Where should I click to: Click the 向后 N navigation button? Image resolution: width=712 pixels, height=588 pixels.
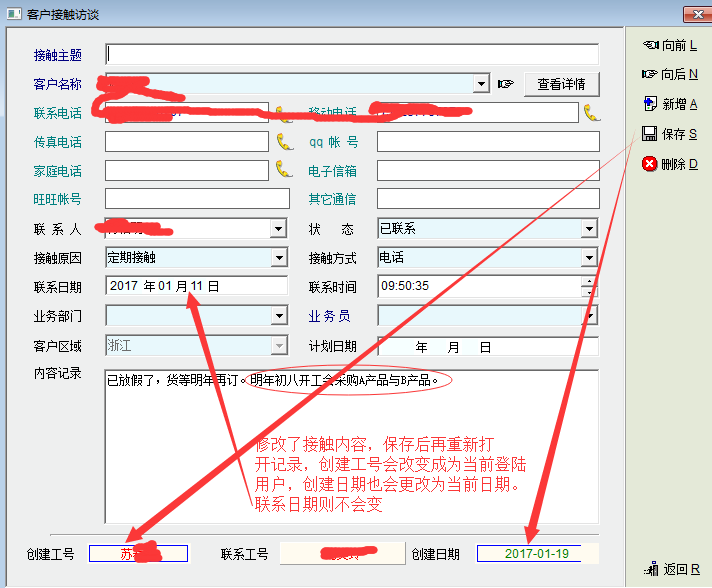671,74
